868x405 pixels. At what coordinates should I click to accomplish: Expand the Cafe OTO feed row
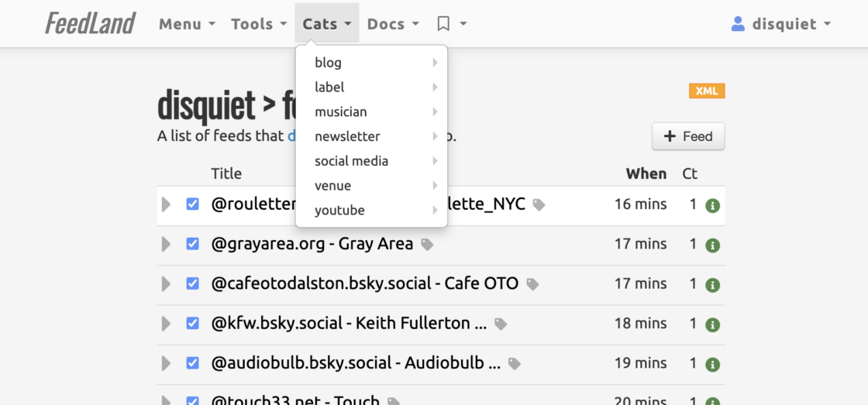click(166, 284)
